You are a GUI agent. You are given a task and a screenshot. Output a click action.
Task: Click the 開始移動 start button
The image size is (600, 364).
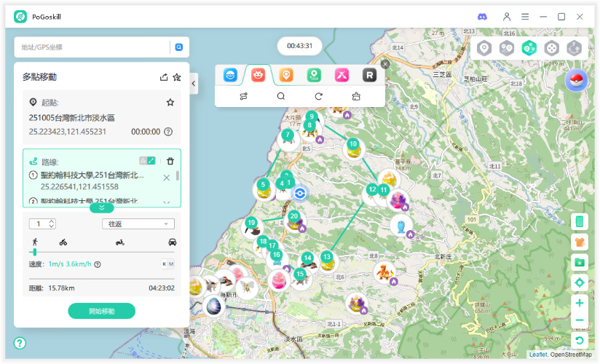point(102,311)
